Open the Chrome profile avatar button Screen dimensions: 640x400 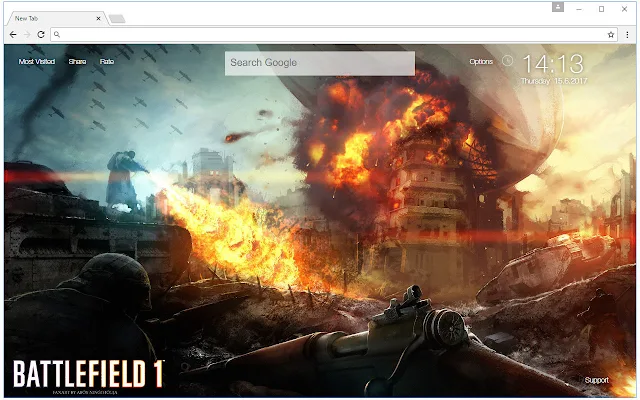click(558, 7)
